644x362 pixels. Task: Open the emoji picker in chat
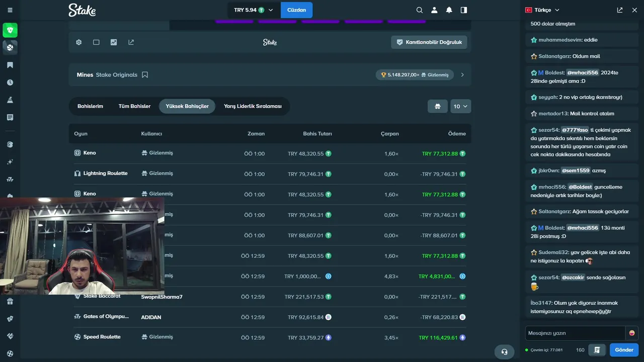coord(632,333)
